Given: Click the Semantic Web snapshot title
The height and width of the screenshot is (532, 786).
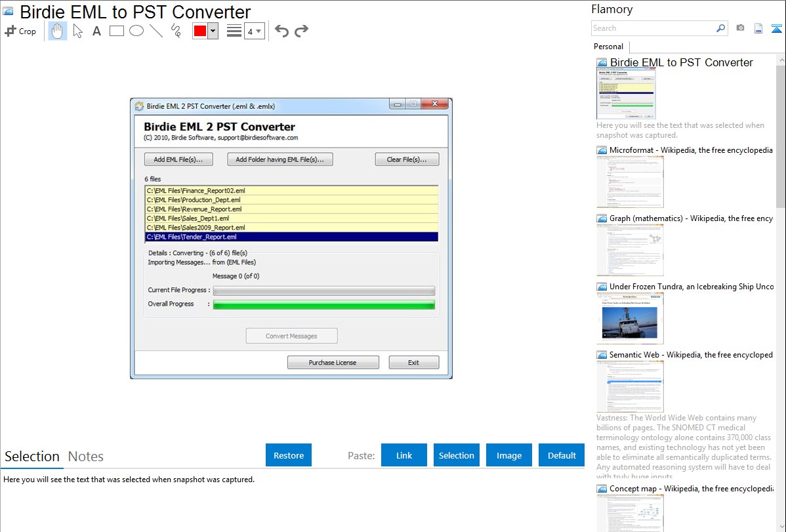Looking at the screenshot, I should point(691,354).
